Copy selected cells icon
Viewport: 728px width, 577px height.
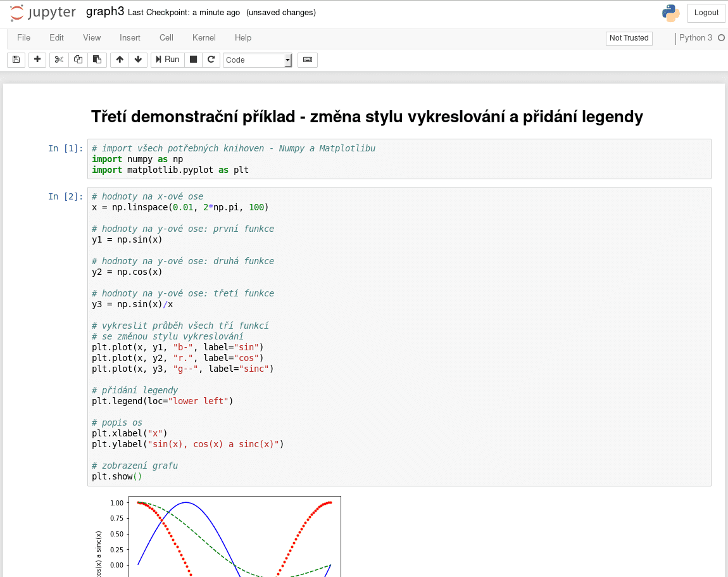tap(78, 60)
